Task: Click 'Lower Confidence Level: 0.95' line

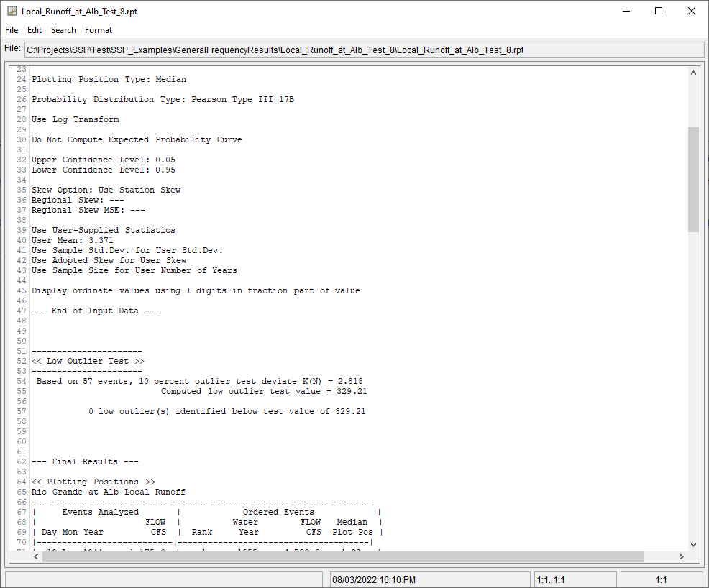Action: 104,170
